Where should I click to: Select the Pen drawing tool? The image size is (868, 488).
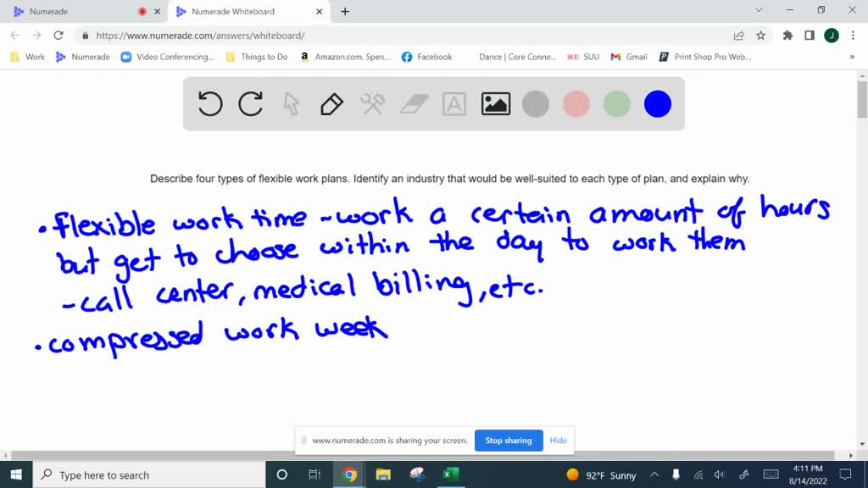[331, 103]
